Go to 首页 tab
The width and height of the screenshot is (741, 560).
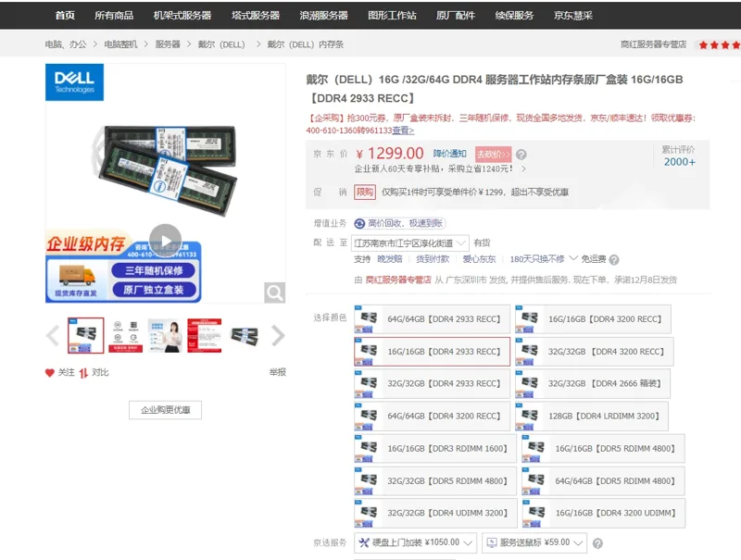click(65, 15)
